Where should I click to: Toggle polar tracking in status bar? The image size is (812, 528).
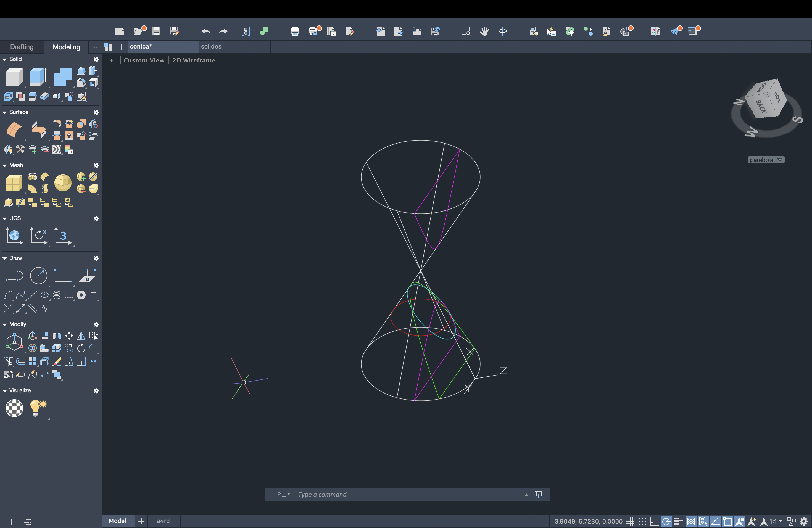666,522
